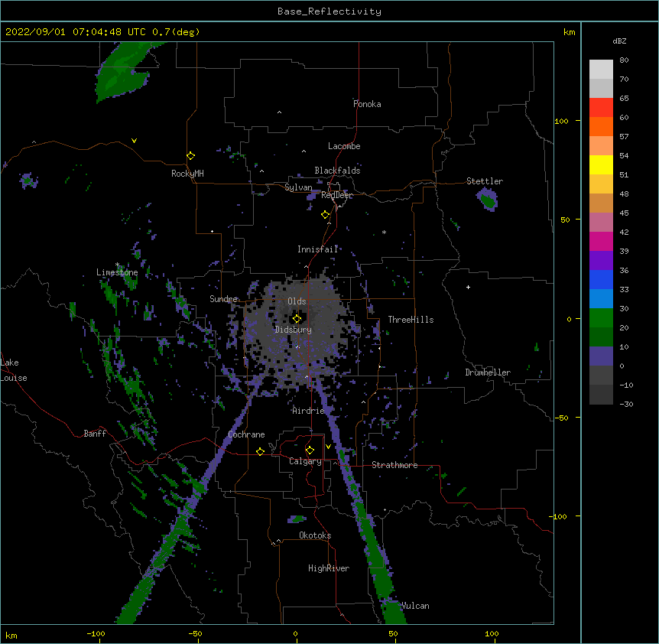This screenshot has height=644, width=659.
Task: Click the yellow diamond marker above Calgary label
Action: [310, 450]
